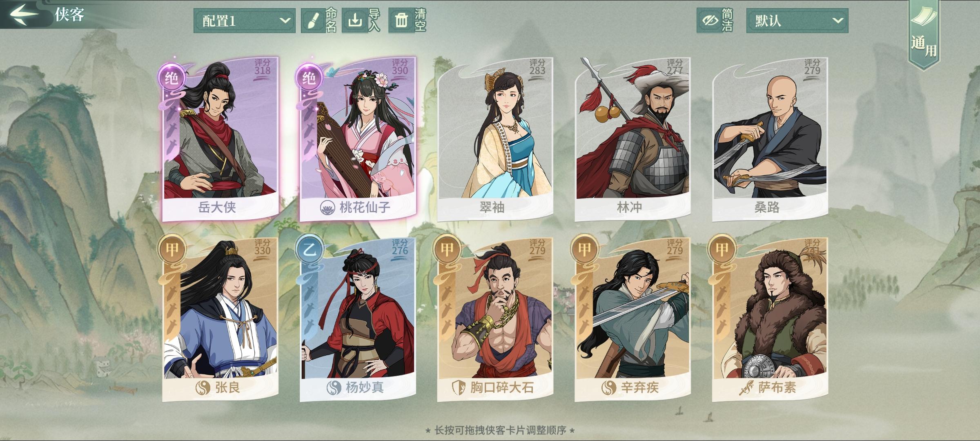Click the lotus icon beside 桃花仙子
The height and width of the screenshot is (441, 980).
(x=327, y=207)
